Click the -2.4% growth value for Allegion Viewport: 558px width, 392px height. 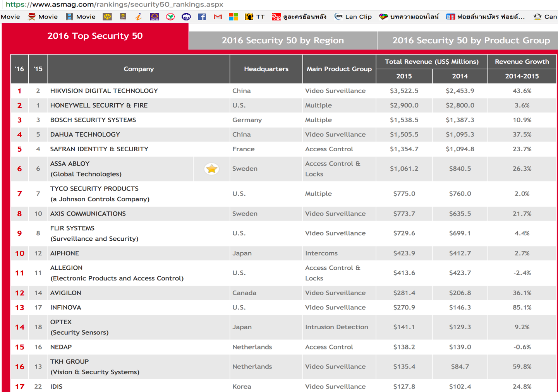(x=522, y=273)
